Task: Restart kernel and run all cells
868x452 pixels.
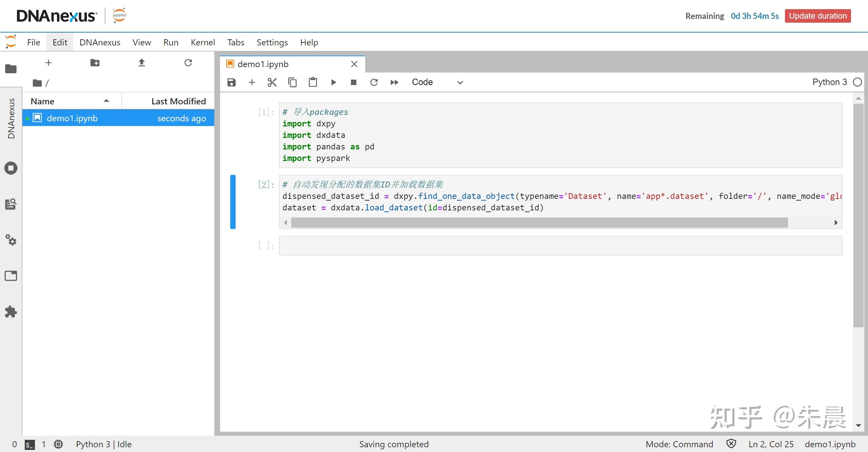Action: [394, 82]
